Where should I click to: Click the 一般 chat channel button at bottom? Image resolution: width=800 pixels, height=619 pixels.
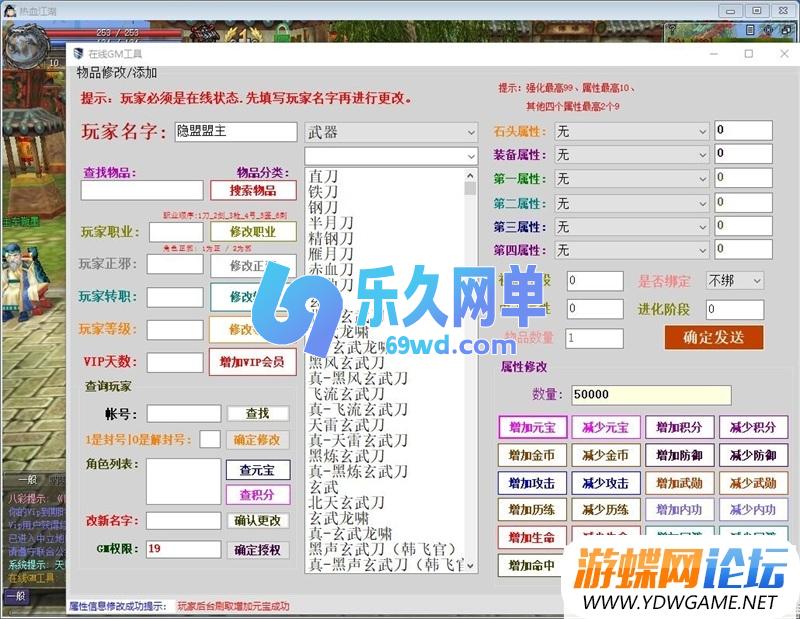pyautogui.click(x=17, y=596)
